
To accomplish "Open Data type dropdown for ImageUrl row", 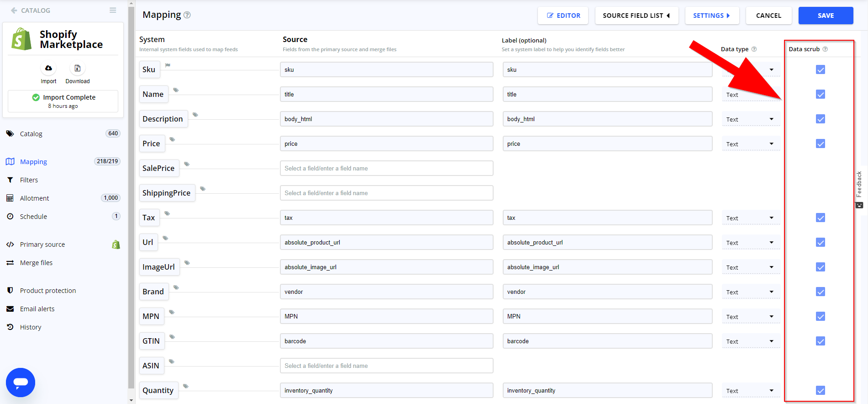I will (751, 267).
